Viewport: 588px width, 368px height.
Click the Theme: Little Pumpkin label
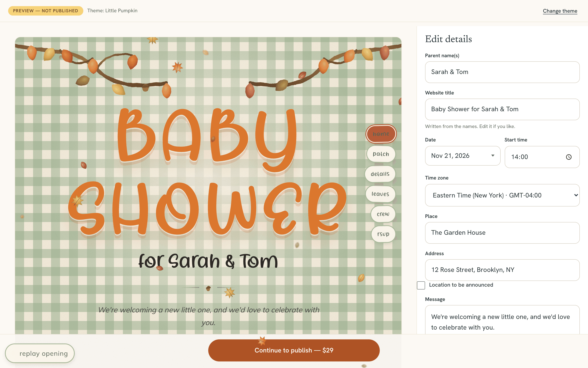[x=112, y=11]
